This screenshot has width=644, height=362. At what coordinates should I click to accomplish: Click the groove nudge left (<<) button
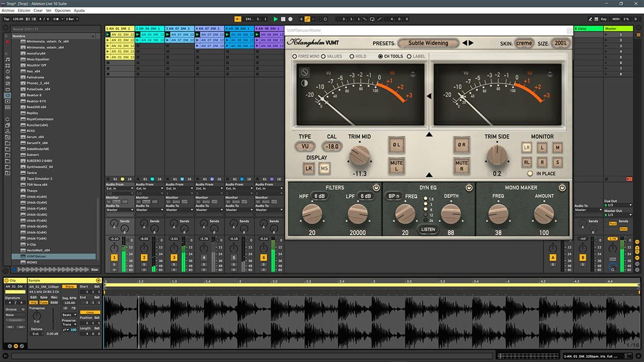[x=9, y=327]
